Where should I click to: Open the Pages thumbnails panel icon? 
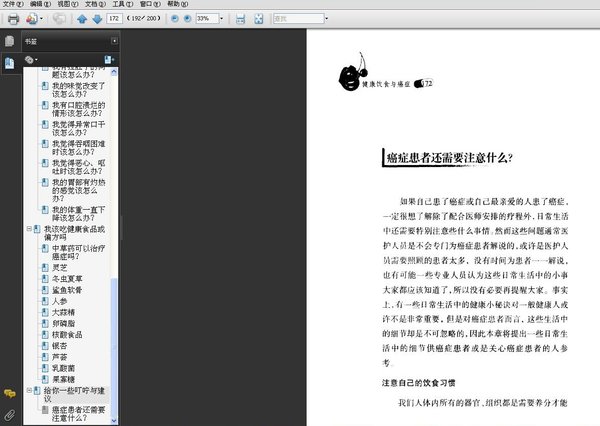click(x=10, y=41)
